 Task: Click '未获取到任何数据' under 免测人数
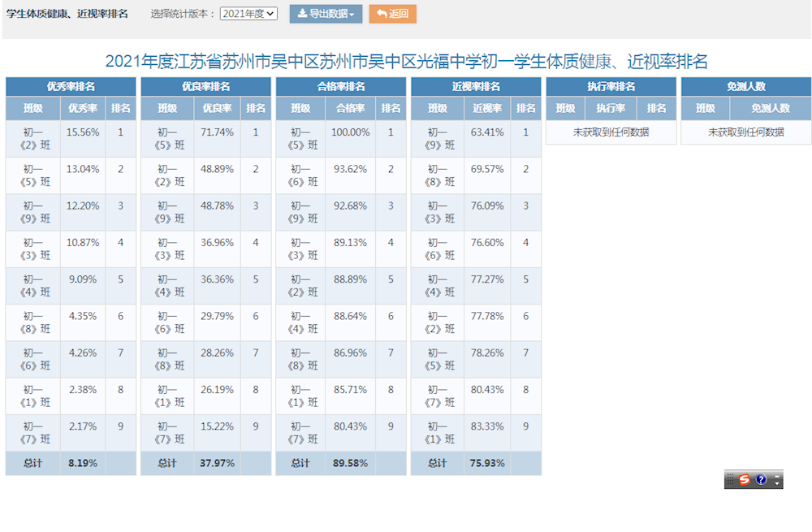coord(746,132)
